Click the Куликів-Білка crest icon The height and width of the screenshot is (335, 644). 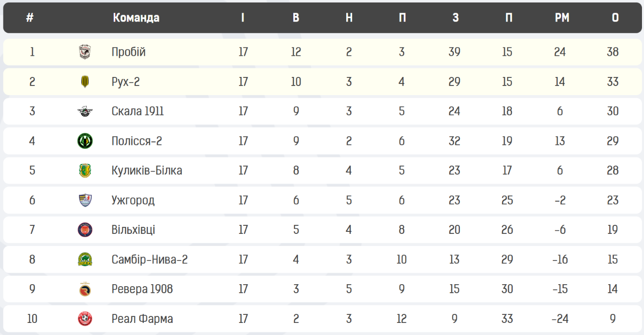pyautogui.click(x=85, y=171)
